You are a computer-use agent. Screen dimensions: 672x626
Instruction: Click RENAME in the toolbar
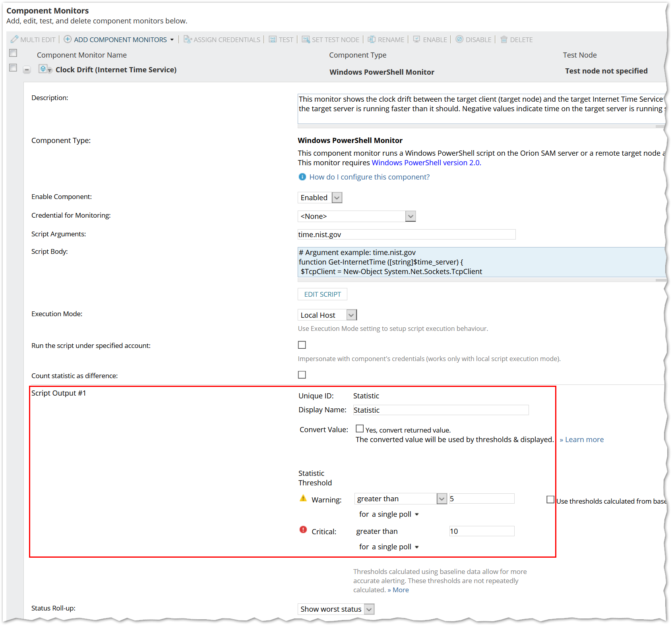tap(391, 40)
